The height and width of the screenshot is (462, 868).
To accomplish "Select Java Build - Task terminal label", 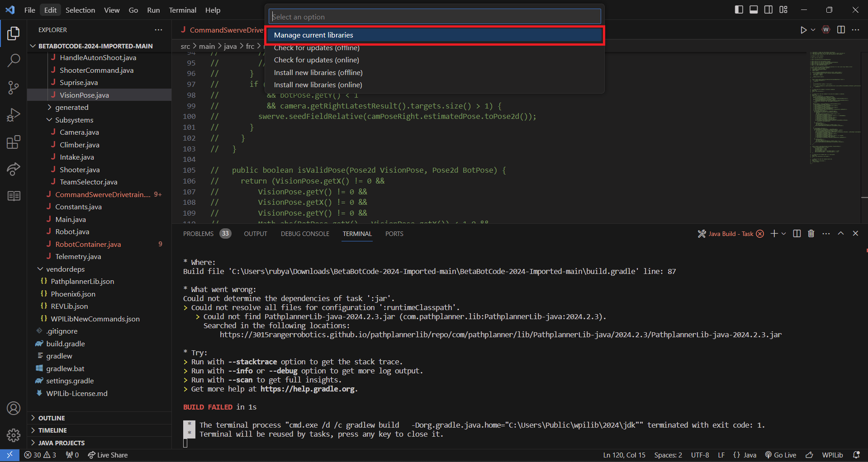I will click(x=731, y=234).
